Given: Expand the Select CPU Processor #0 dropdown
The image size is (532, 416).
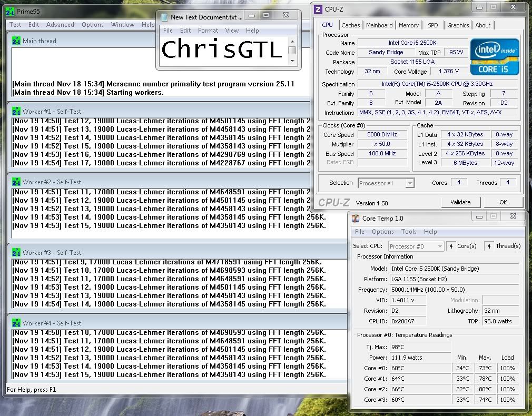Looking at the screenshot, I should point(416,246).
